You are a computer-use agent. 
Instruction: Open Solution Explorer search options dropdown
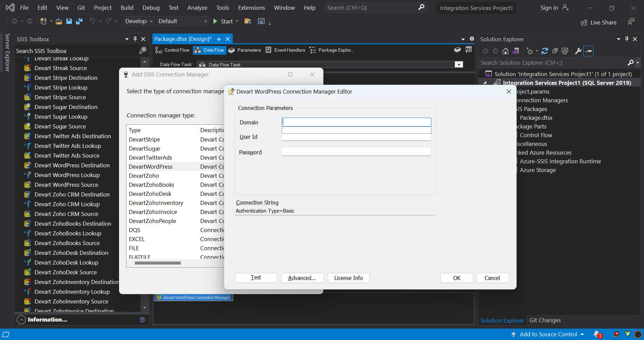638,63
